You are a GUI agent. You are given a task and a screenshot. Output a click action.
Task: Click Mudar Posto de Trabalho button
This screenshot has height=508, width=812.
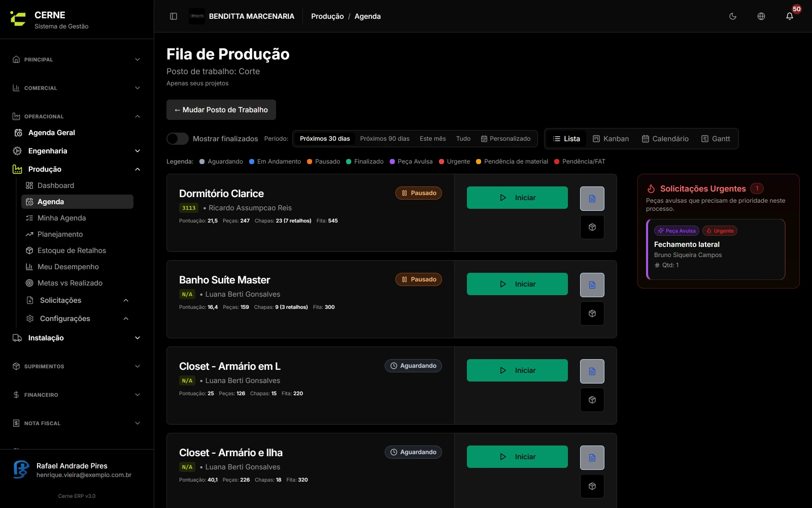[221, 110]
